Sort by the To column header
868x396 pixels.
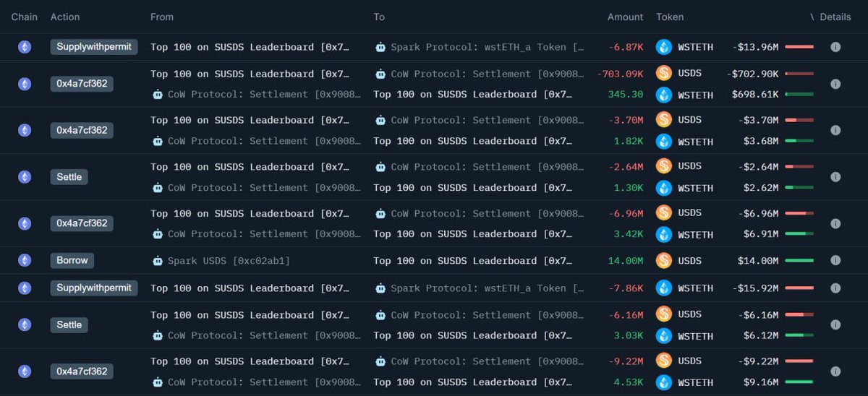click(379, 17)
